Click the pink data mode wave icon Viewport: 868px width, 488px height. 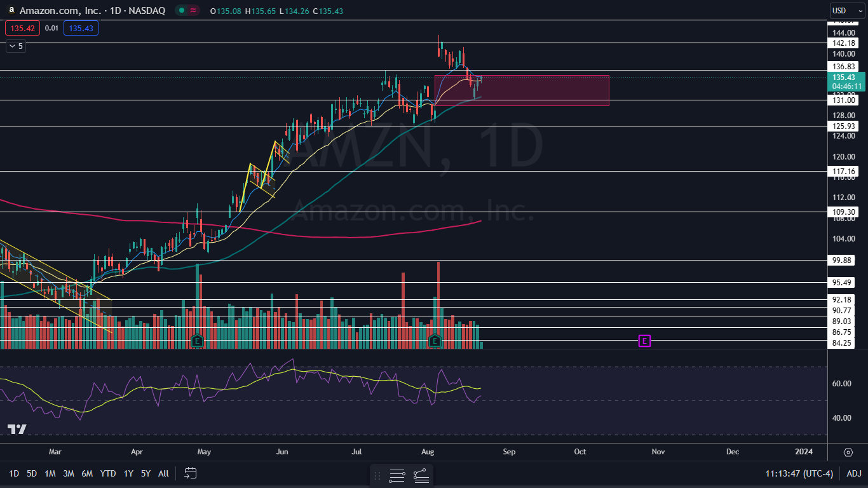point(193,10)
